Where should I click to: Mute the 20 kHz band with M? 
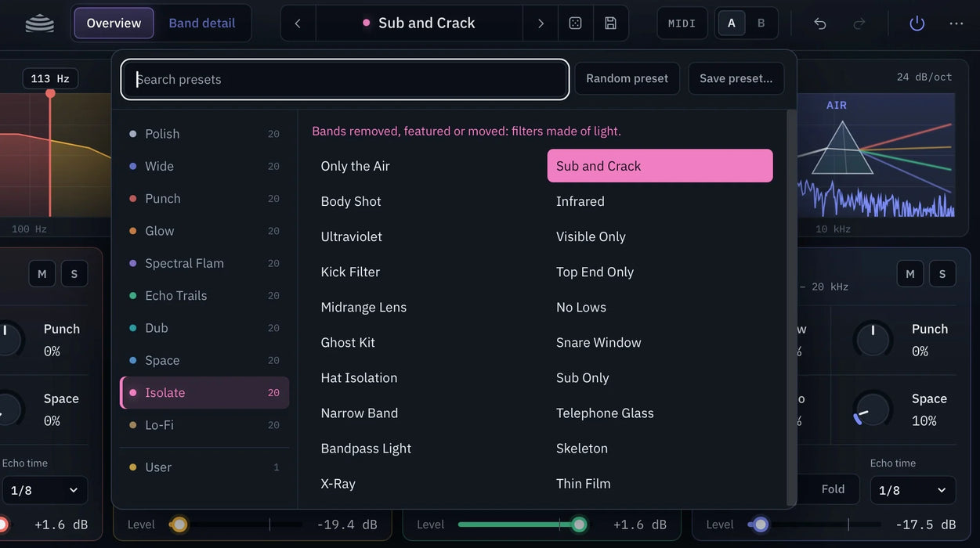(x=910, y=274)
